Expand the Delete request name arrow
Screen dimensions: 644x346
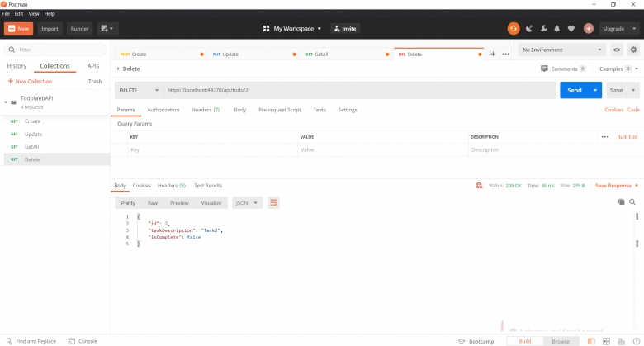tap(118, 69)
